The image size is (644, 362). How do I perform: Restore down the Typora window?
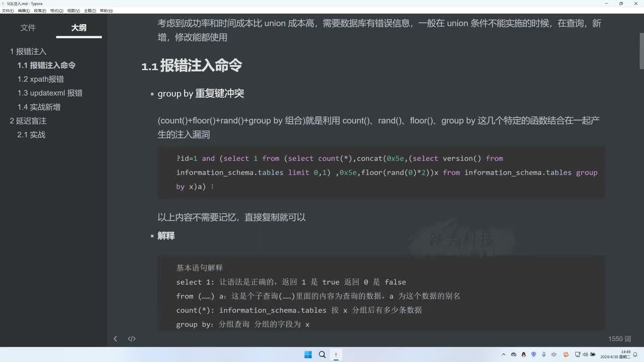pyautogui.click(x=621, y=4)
